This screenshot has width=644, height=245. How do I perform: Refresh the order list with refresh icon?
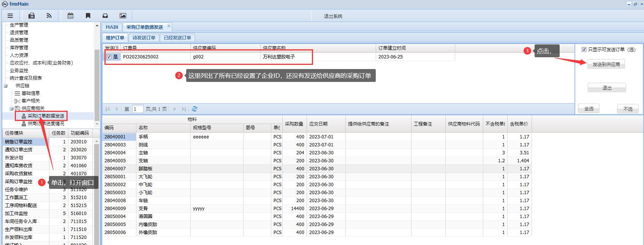tap(195, 109)
